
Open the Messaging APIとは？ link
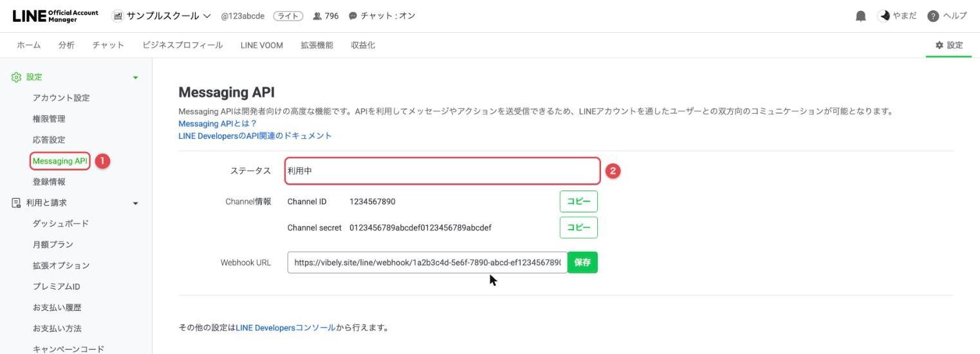pos(217,124)
